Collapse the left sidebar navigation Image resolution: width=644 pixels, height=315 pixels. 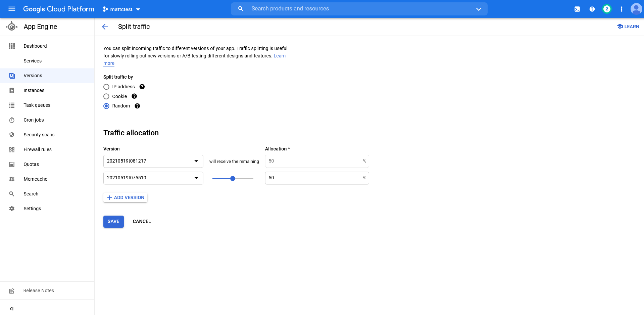point(11,309)
